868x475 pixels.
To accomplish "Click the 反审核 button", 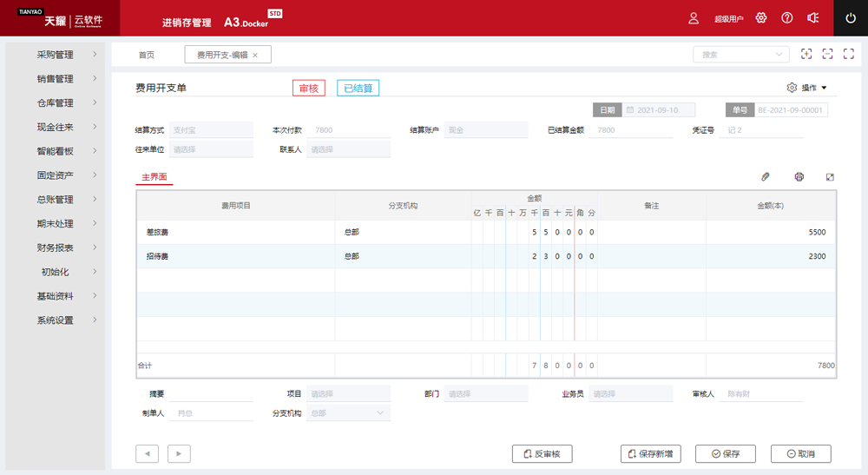I will [x=542, y=453].
